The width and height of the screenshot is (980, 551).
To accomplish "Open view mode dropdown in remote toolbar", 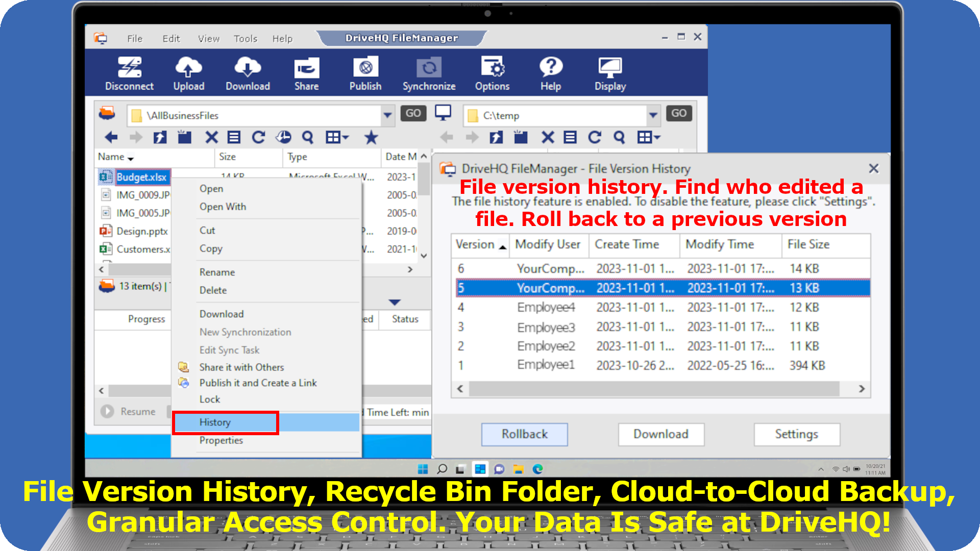I will (x=337, y=137).
